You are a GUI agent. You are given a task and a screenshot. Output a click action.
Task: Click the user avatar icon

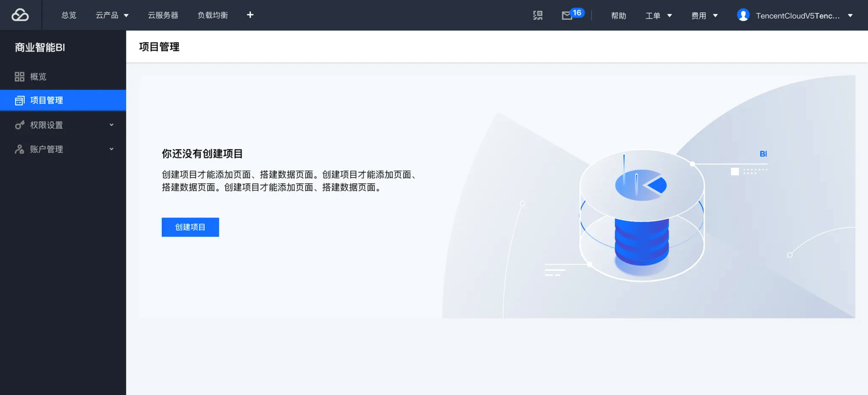743,15
